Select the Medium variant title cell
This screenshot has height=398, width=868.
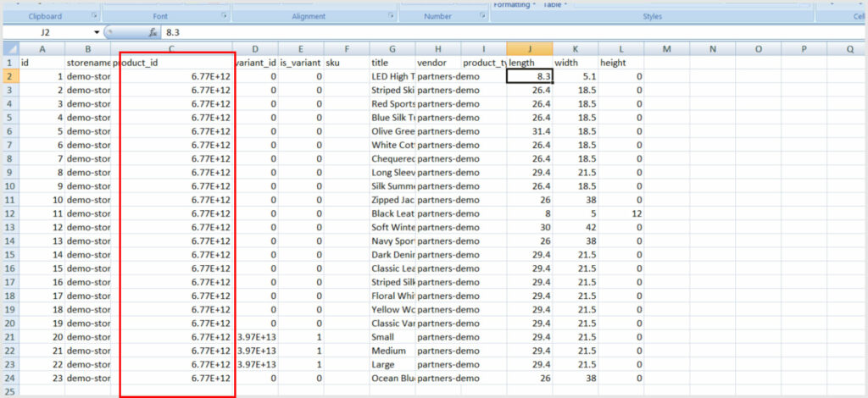click(x=392, y=351)
